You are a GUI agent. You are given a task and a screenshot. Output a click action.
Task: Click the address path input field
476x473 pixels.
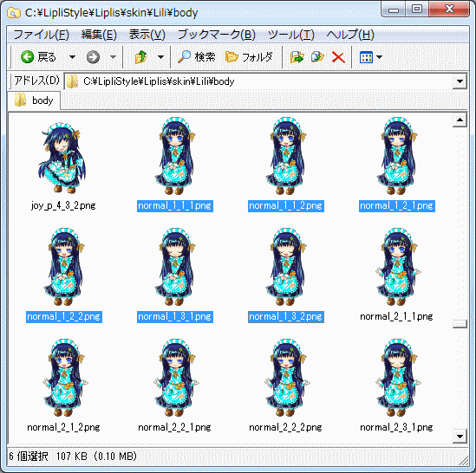pos(258,81)
